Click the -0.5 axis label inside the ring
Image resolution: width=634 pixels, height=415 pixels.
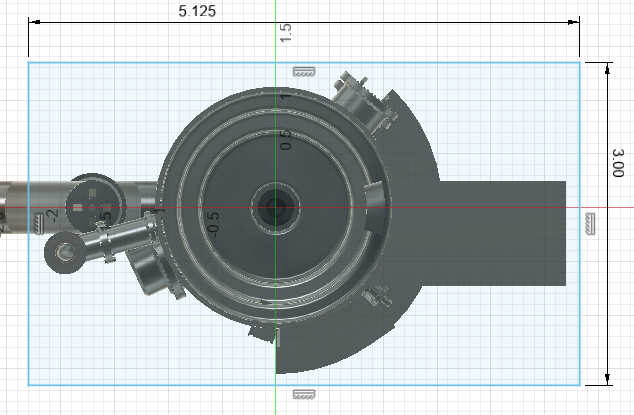(x=212, y=222)
